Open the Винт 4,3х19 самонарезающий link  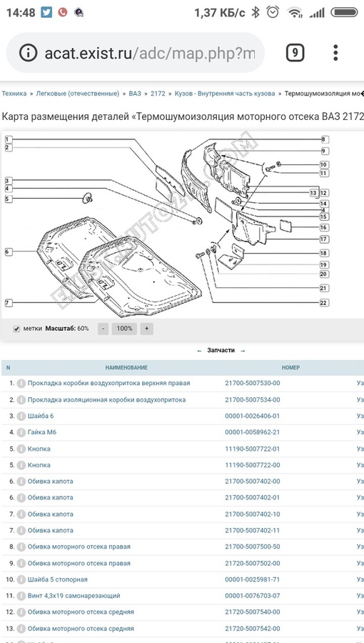[74, 595]
